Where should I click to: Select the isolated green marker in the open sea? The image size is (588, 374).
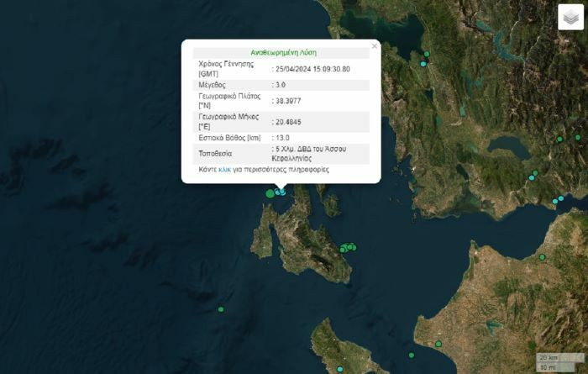(221, 309)
